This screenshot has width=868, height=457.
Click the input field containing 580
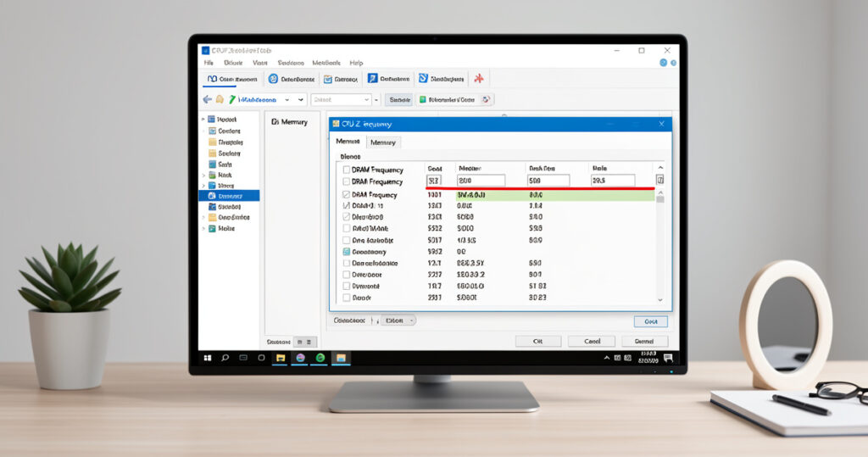[x=548, y=181]
